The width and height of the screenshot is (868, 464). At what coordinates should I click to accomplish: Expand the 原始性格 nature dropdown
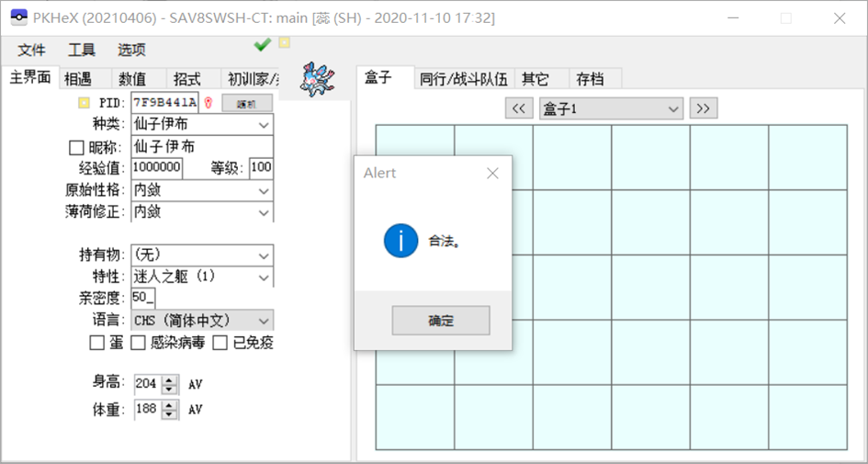264,190
